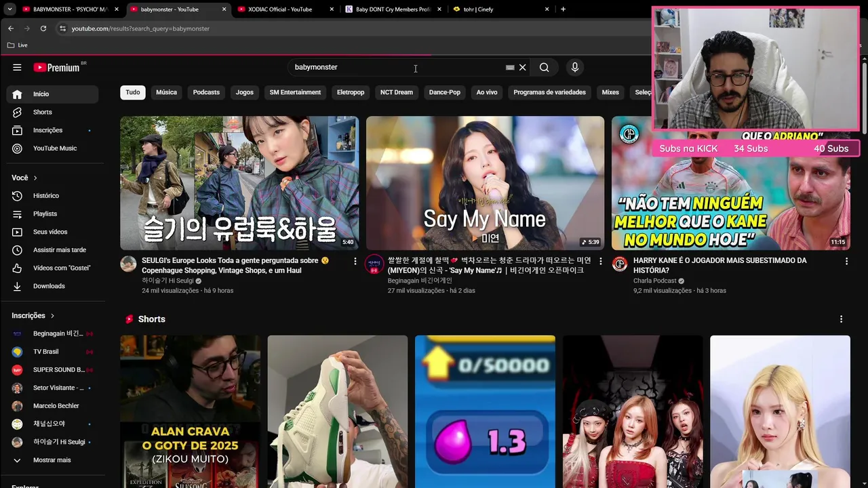Screen dimensions: 868x488
Task: Start voice search with the microphone icon
Action: pyautogui.click(x=575, y=67)
